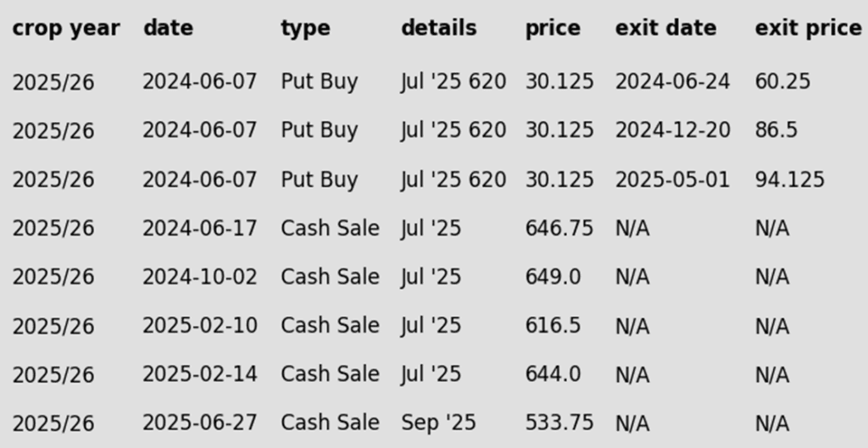Select Cash Sale price 646.75
The width and height of the screenshot is (868, 448).
click(559, 229)
